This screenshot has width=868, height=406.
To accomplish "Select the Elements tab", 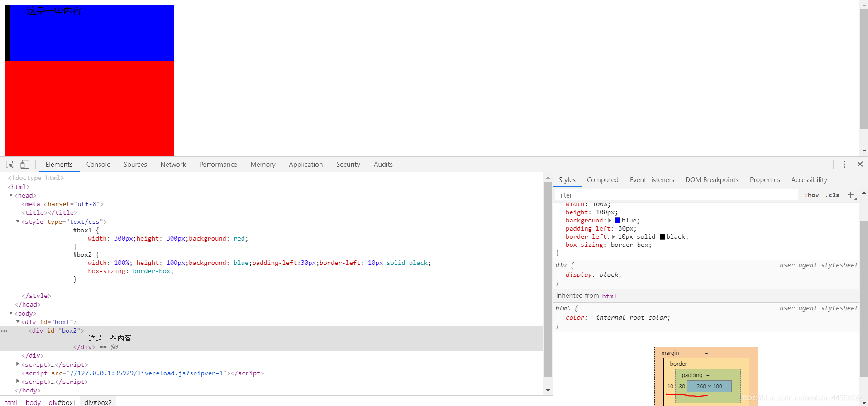I will (x=59, y=165).
